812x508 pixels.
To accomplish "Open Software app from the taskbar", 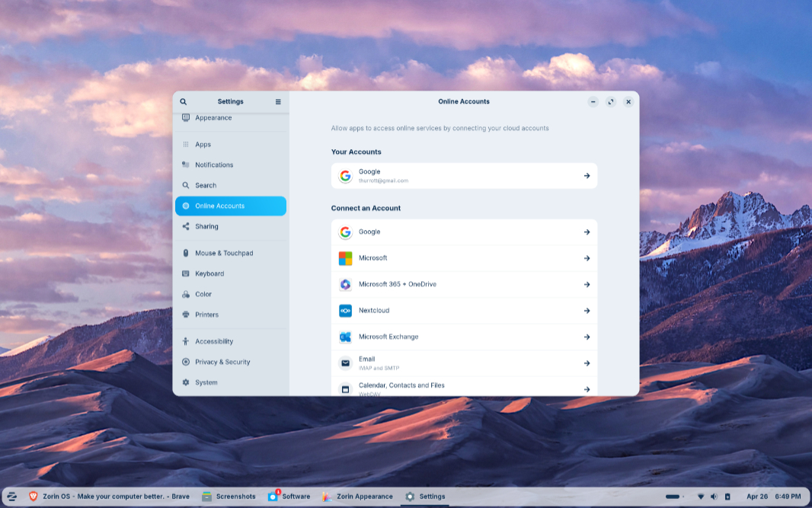I will (289, 497).
